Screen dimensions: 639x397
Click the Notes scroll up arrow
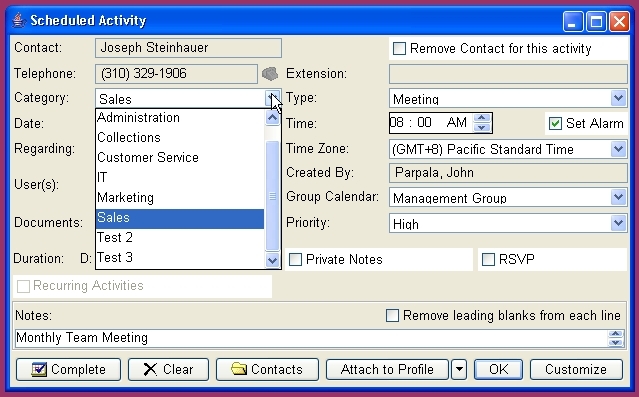(615, 334)
